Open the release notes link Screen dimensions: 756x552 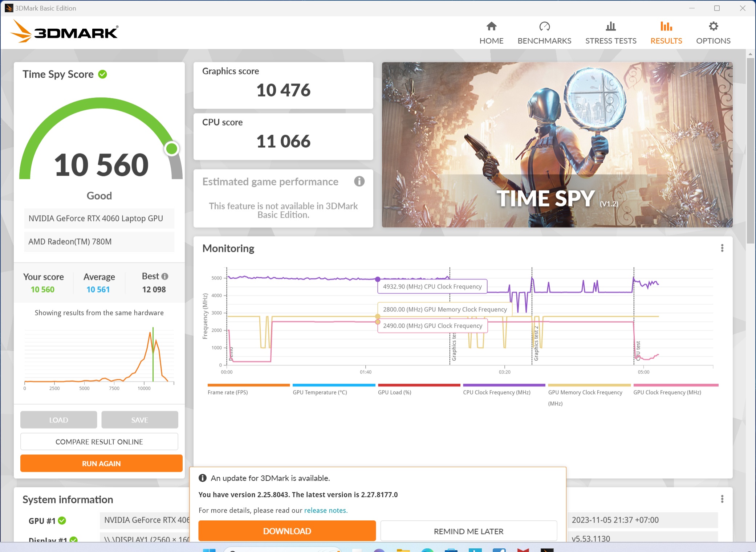pyautogui.click(x=326, y=510)
